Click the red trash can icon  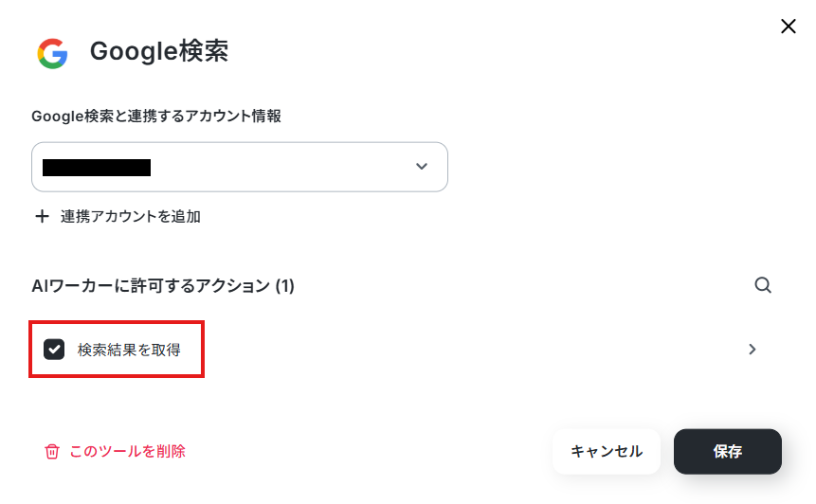[52, 451]
